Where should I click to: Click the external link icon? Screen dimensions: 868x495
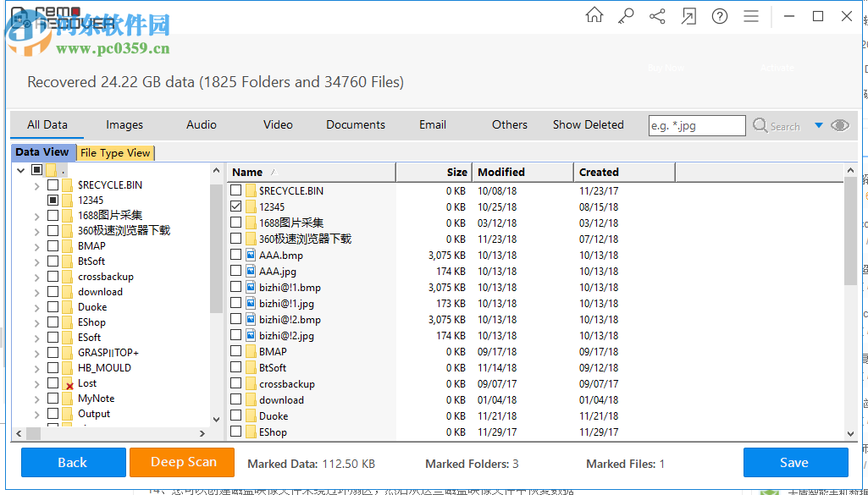pos(688,15)
